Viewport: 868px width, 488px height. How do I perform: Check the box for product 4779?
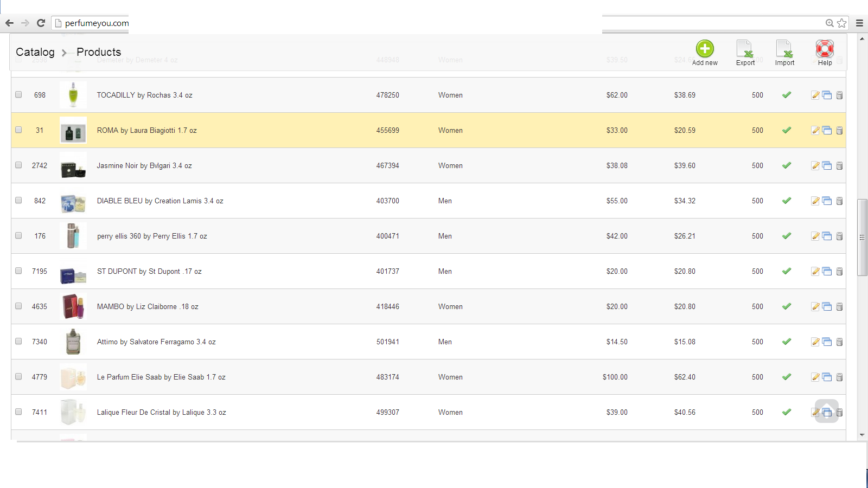[x=18, y=376]
